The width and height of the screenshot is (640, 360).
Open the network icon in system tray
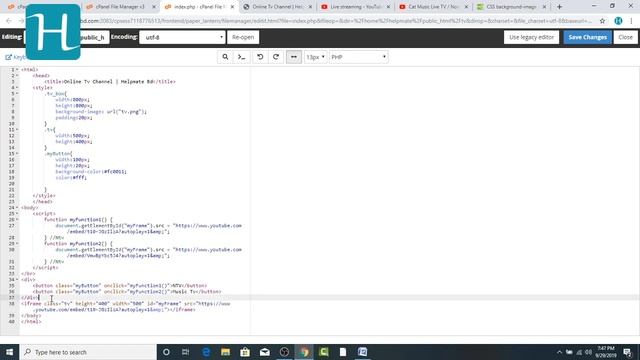(579, 352)
